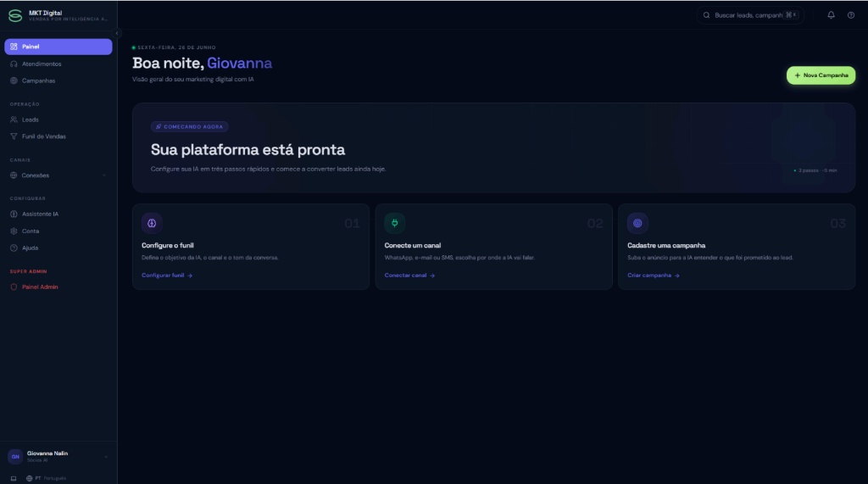This screenshot has width=868, height=484.
Task: Follow the Criar campanha link
Action: [654, 275]
